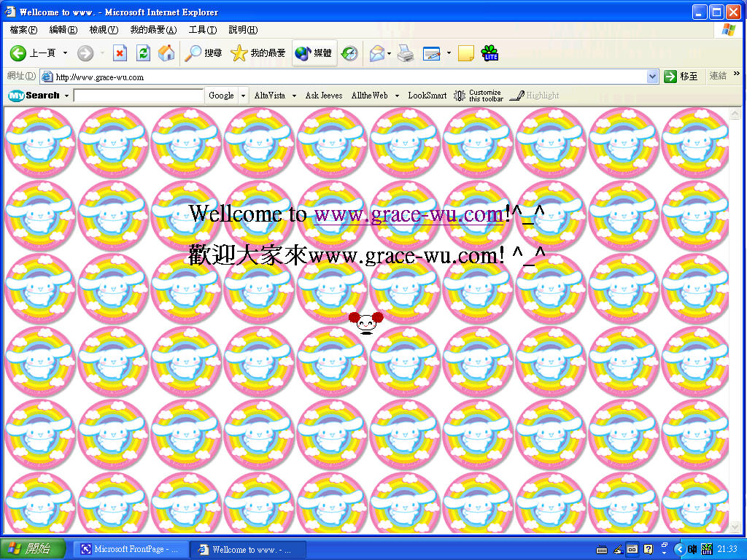
Task: Click the language bar help question icon
Action: pyautogui.click(x=648, y=549)
